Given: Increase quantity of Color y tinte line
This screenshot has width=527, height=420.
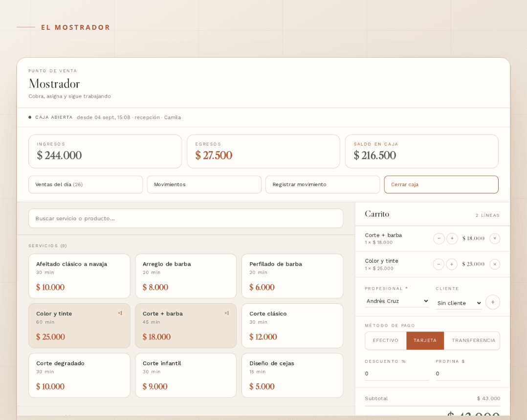Looking at the screenshot, I should (x=452, y=264).
